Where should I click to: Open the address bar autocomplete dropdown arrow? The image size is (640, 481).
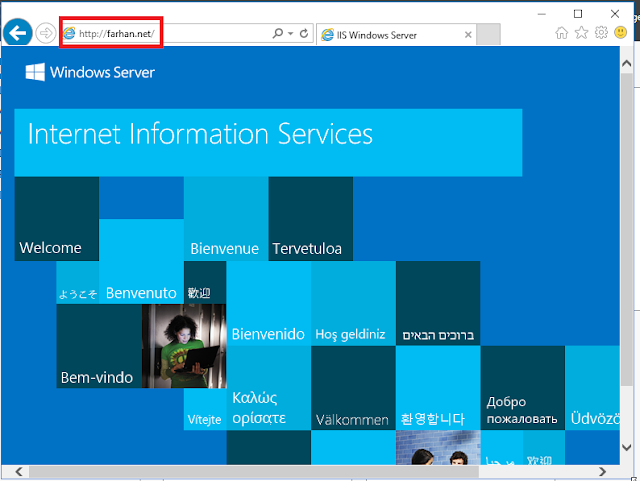tap(291, 33)
